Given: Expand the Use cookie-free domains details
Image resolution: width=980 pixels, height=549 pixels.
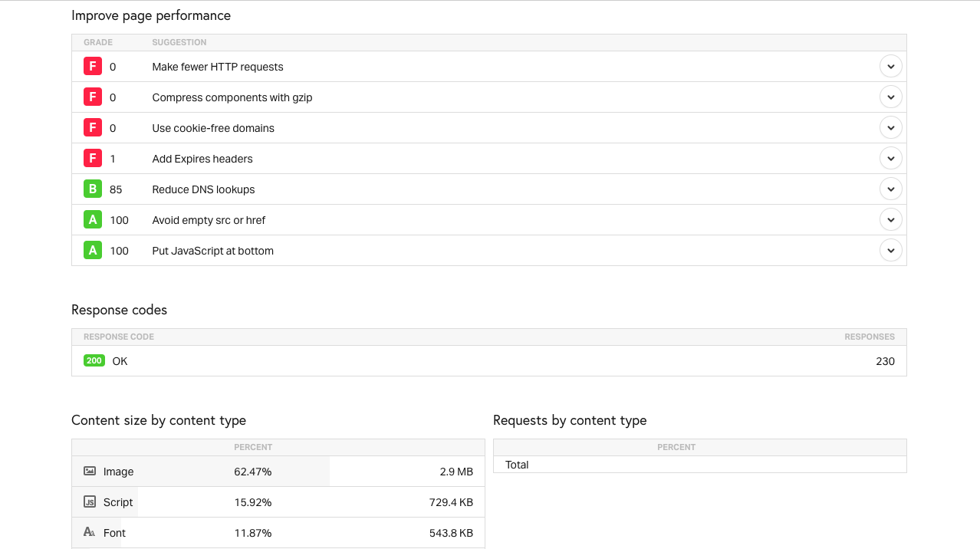Looking at the screenshot, I should [890, 128].
